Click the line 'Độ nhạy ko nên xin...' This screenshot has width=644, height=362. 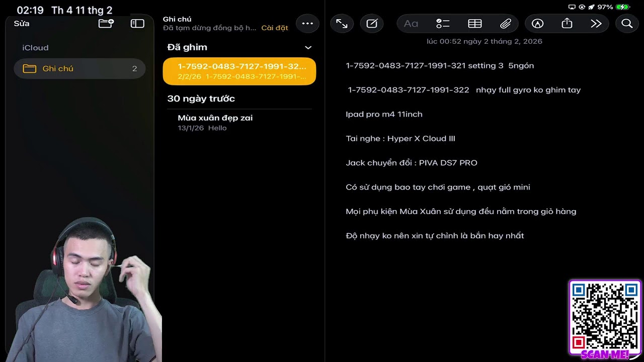coord(435,236)
